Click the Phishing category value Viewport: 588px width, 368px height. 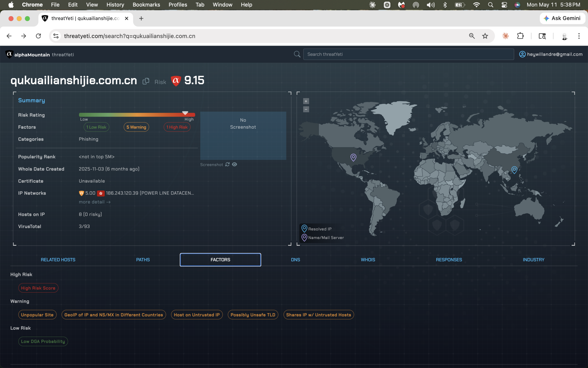coord(88,139)
